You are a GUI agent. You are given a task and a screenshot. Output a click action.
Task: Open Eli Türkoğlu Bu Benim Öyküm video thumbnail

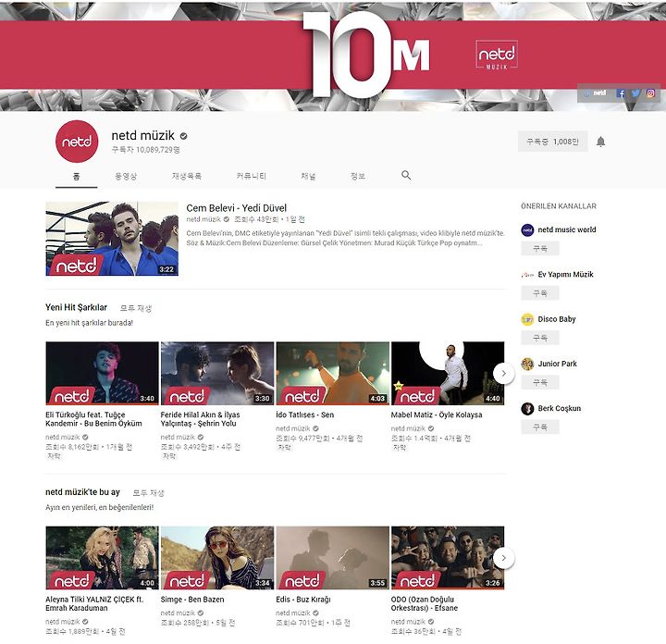pos(102,373)
